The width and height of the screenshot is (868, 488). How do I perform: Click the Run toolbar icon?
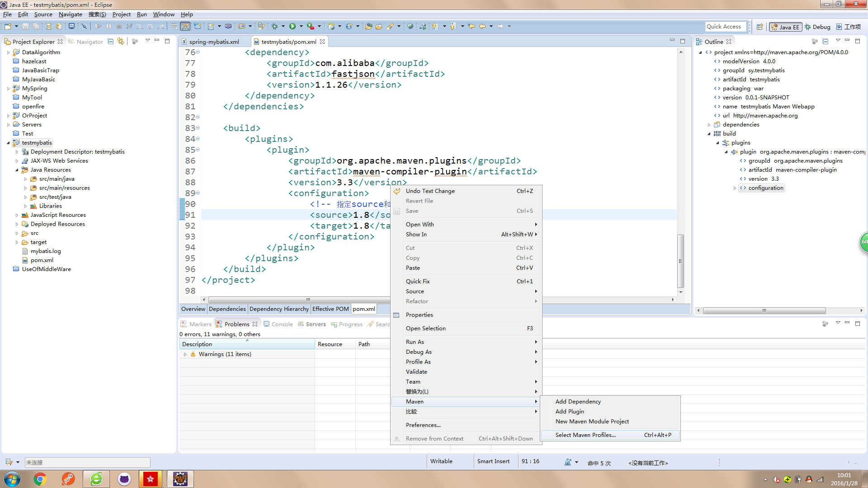tap(293, 26)
